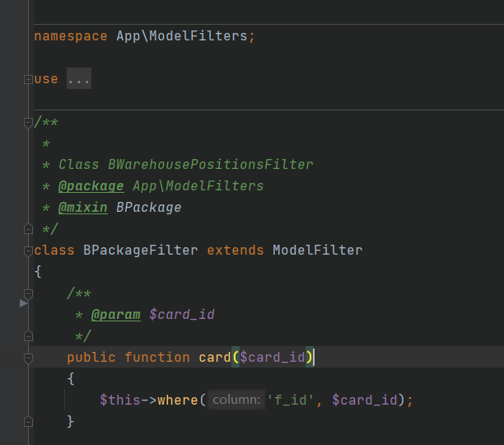This screenshot has width=504, height=445.
Task: Fold the BPackageFilter class body
Action: [x=28, y=251]
